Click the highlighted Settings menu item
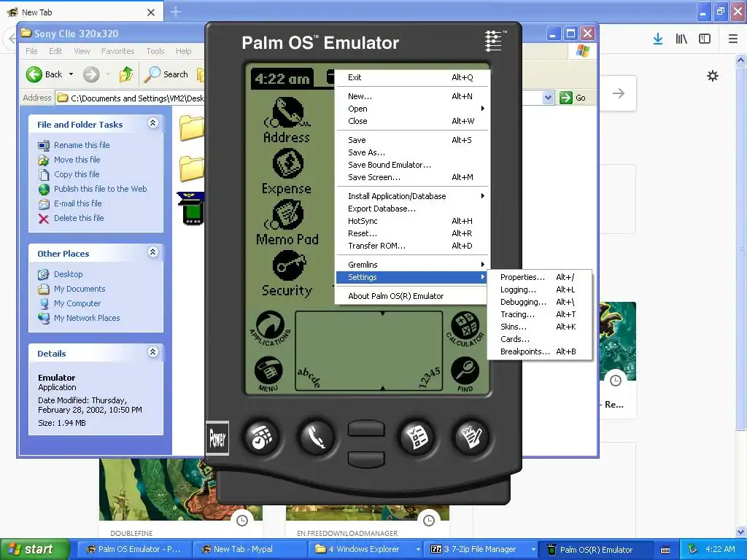 pos(413,277)
